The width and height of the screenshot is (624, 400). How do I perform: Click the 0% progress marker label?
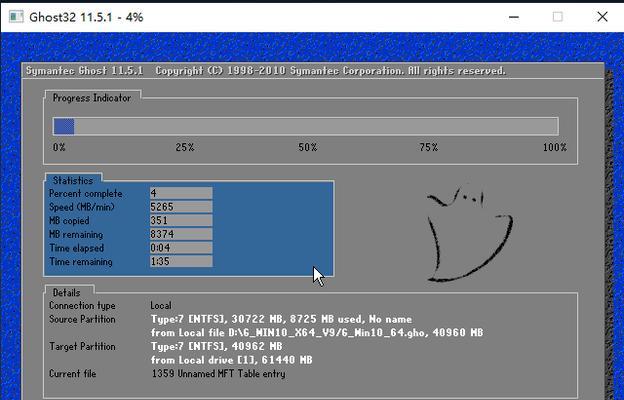click(59, 147)
